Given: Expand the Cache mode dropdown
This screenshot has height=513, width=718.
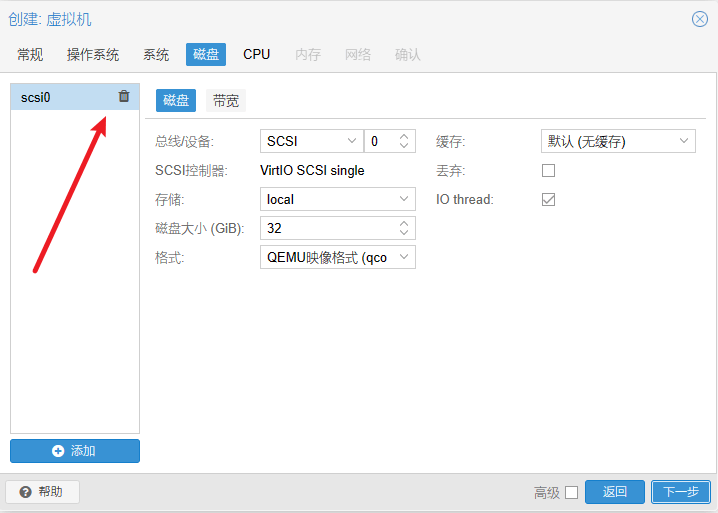Looking at the screenshot, I should (x=684, y=142).
